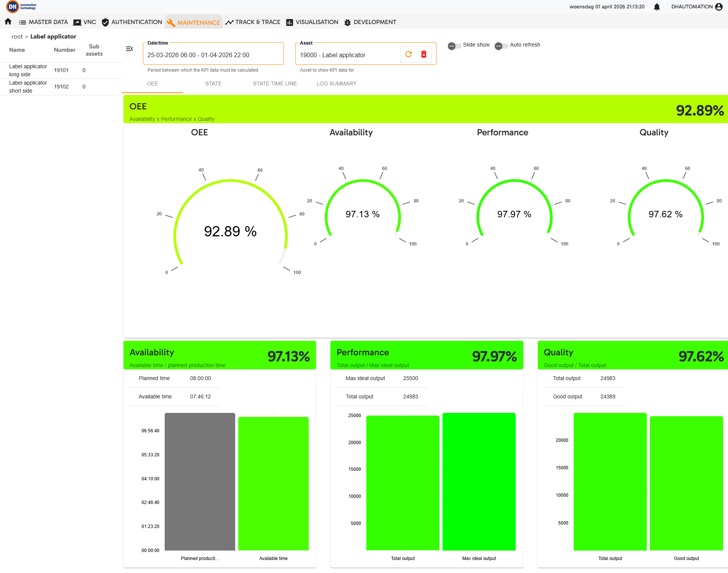The image size is (728, 573).
Task: Open the Date/time period picker
Action: [x=213, y=55]
